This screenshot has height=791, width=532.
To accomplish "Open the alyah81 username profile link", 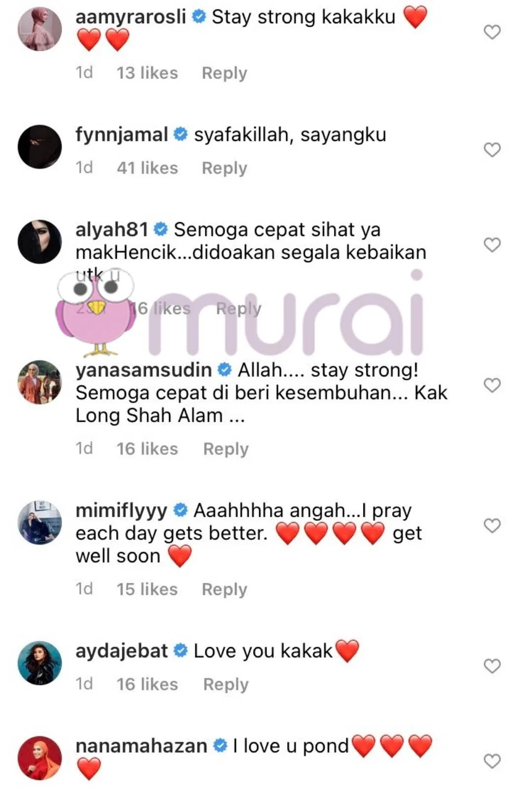I will 112,230.
